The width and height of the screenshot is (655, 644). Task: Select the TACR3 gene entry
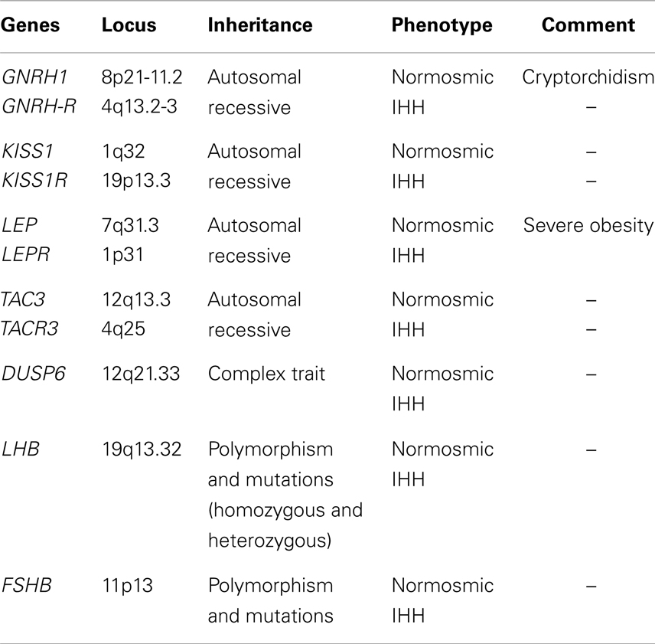point(30,329)
